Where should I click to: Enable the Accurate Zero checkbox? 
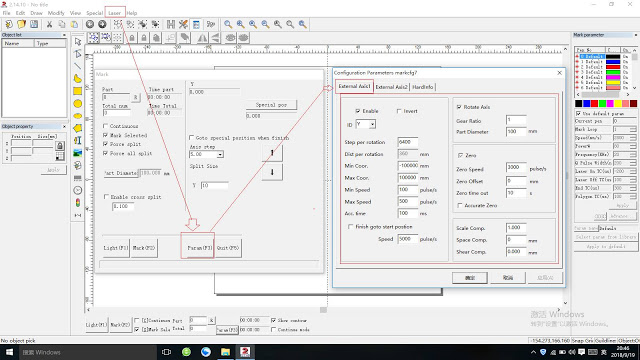(x=460, y=205)
